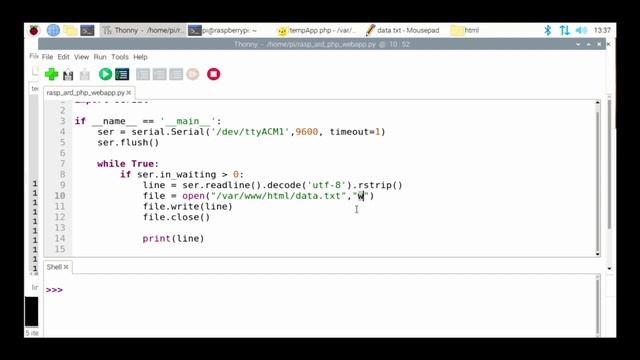Viewport: 640px width, 360px height.
Task: Click the 'while True:' code line
Action: (128, 164)
